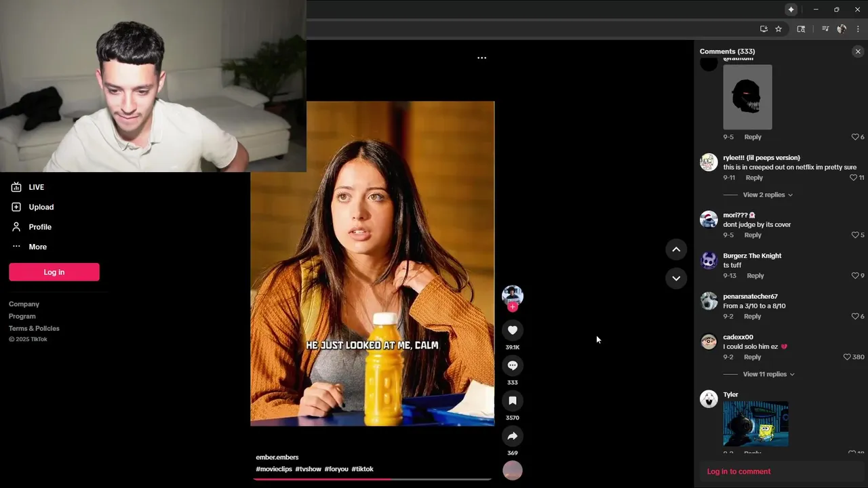Reply to cadexx00 comment
The width and height of the screenshot is (868, 488).
coord(753,357)
